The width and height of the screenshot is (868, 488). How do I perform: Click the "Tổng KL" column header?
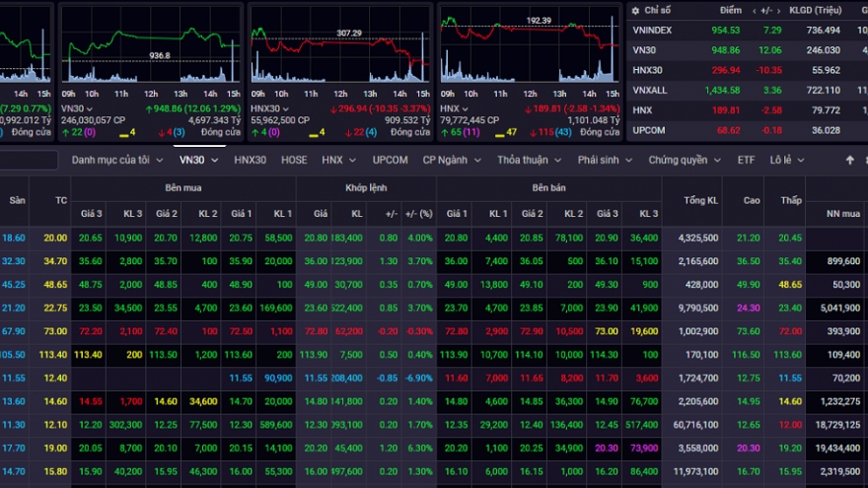point(698,201)
